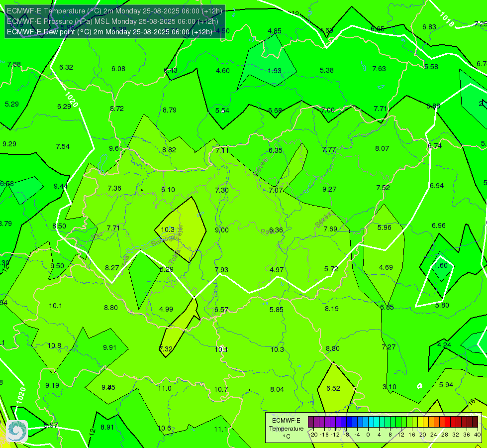Click the Pest county label
This screenshot has height=448, width=487.
pyautogui.click(x=268, y=232)
